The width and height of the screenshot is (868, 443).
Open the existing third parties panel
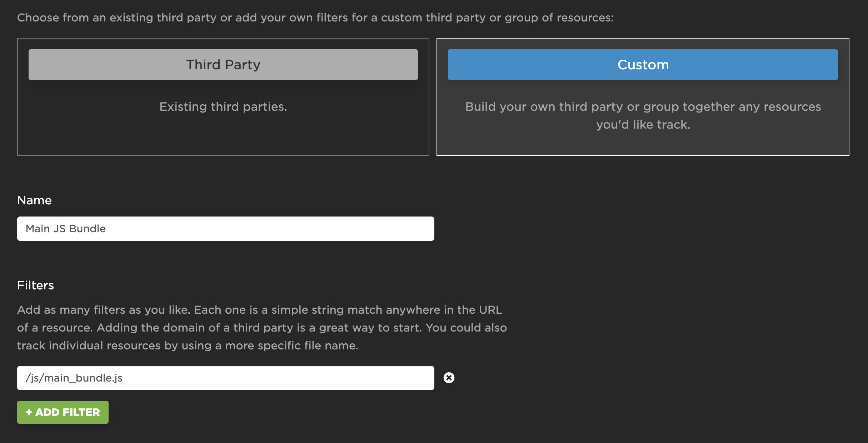click(223, 64)
